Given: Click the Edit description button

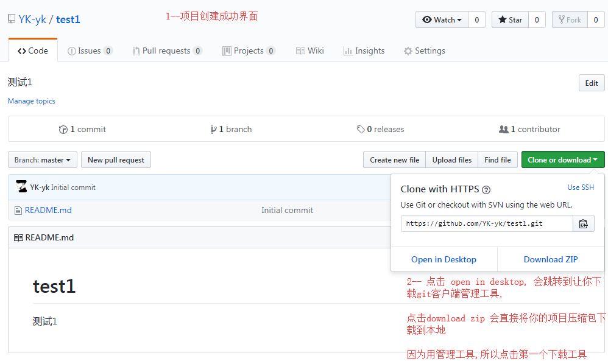Looking at the screenshot, I should 592,83.
